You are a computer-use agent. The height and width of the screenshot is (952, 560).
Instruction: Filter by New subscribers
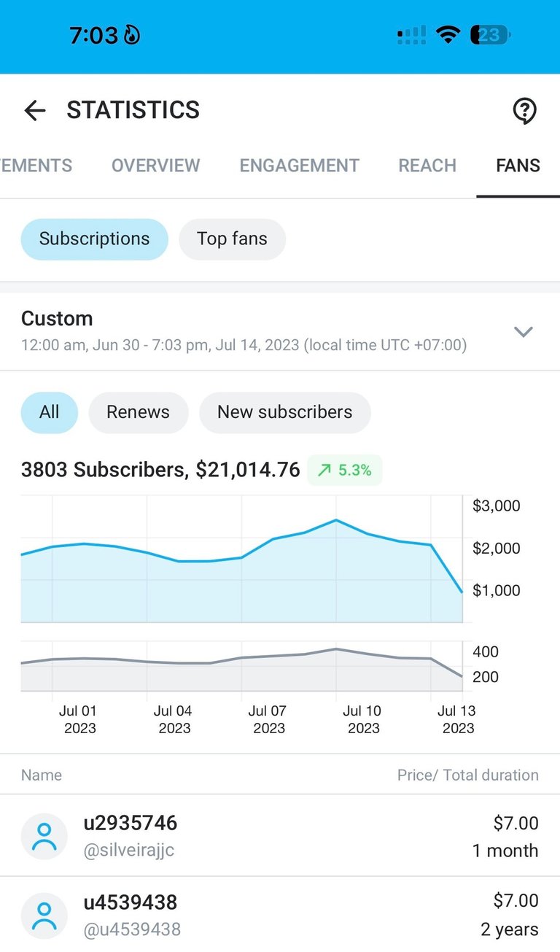(284, 412)
